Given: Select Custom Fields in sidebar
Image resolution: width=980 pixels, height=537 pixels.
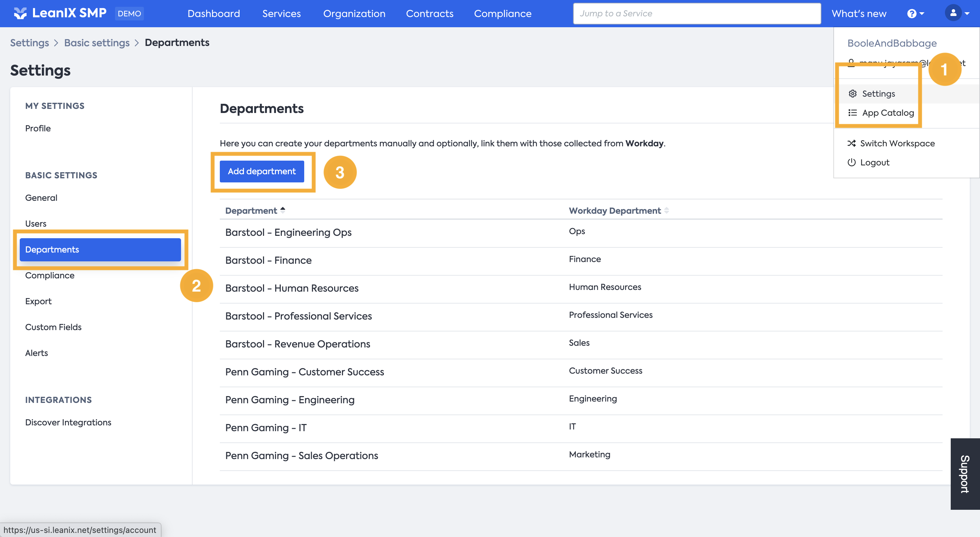Looking at the screenshot, I should tap(53, 327).
